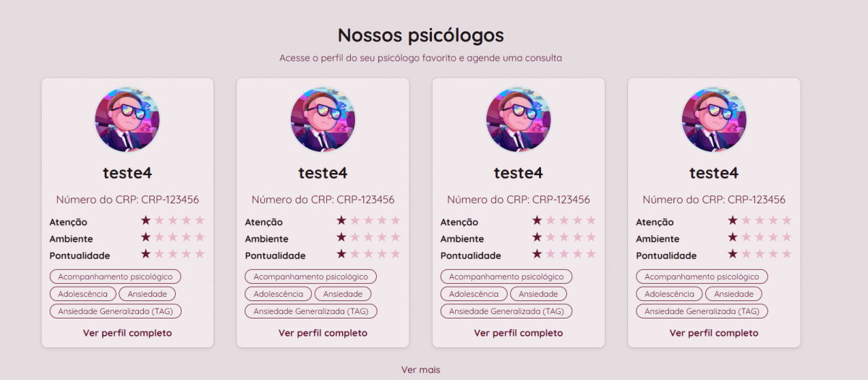The image size is (868, 380).
Task: Click first Pontualidade star in third card
Action: (x=537, y=254)
